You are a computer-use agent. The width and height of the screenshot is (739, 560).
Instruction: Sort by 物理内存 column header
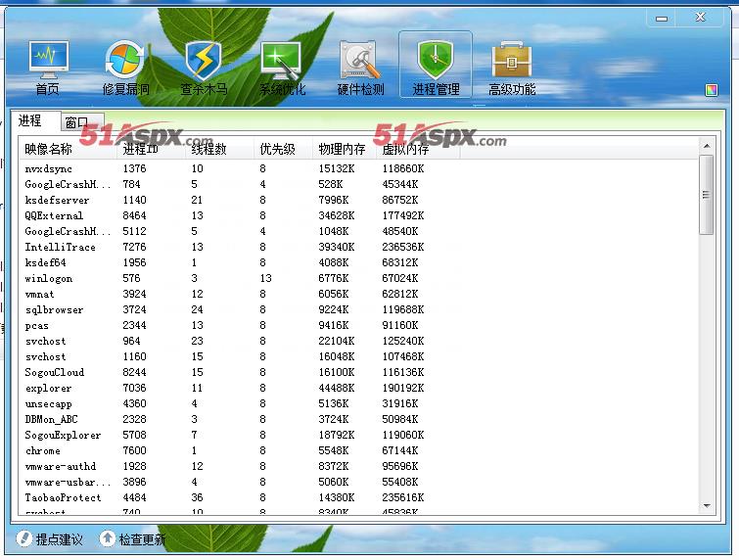coord(342,150)
